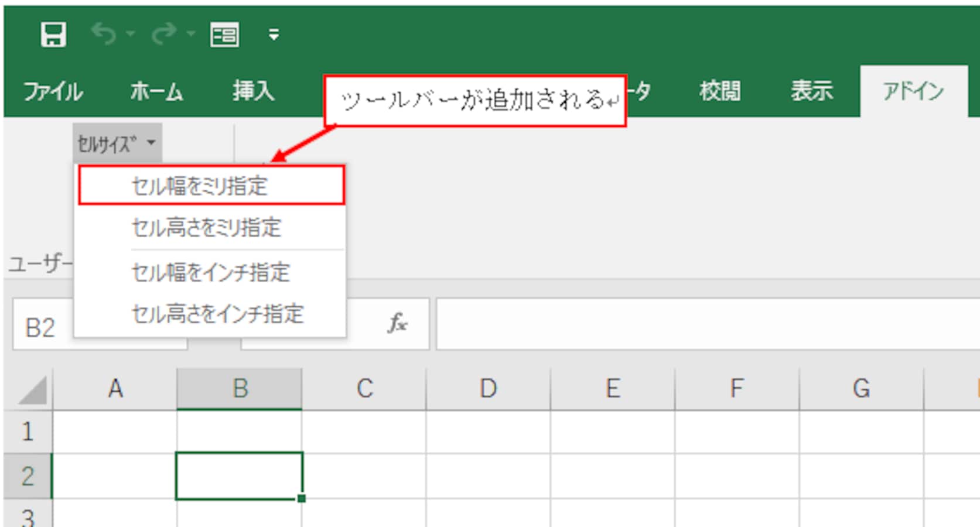Click cell D1
Image resolution: width=980 pixels, height=527 pixels.
(489, 432)
